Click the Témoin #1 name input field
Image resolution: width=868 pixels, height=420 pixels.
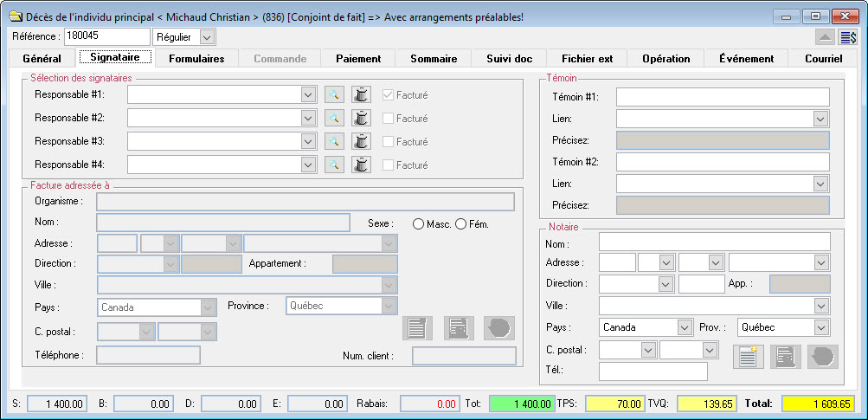723,96
